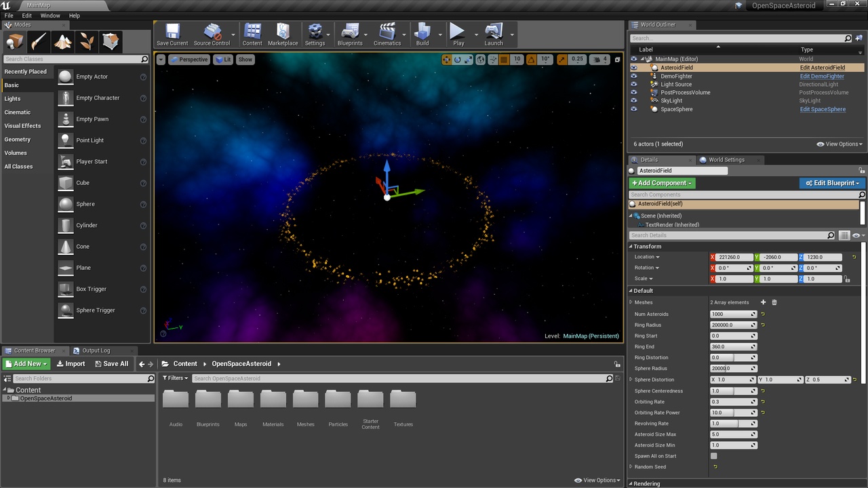
Task: Open Perspective view mode dropdown
Action: [189, 60]
